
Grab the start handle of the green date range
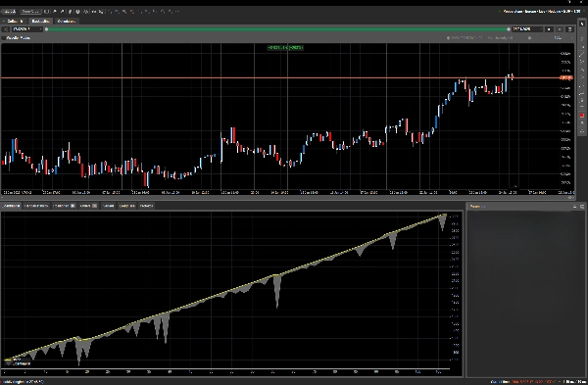click(46, 29)
